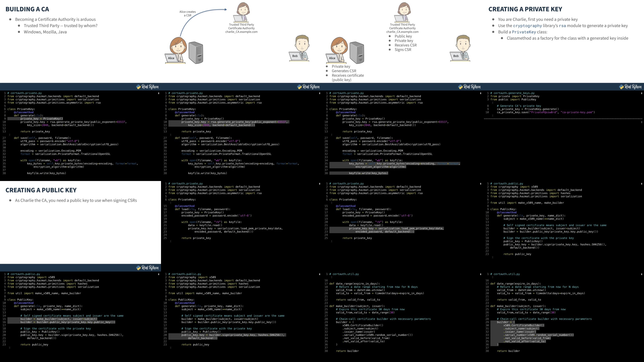Screen dimensions: 644x362
Task: Open the certauth.generate_keys.py code slide
Action: tap(563, 136)
